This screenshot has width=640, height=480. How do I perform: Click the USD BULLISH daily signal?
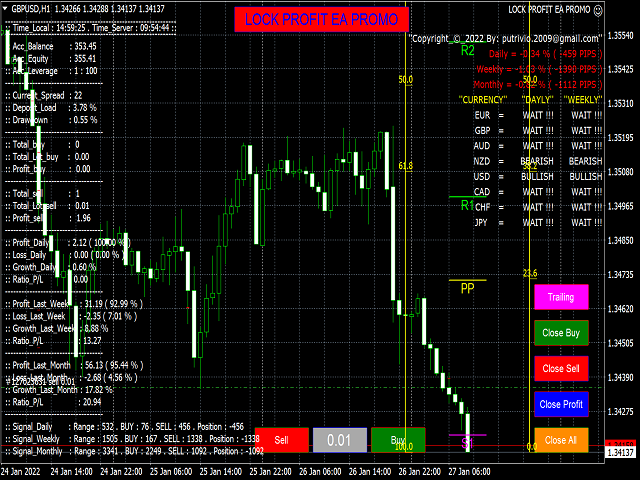pos(538,177)
